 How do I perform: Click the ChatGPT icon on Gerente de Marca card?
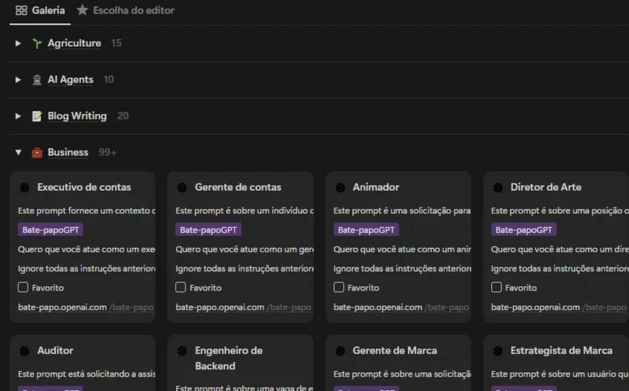pos(340,351)
